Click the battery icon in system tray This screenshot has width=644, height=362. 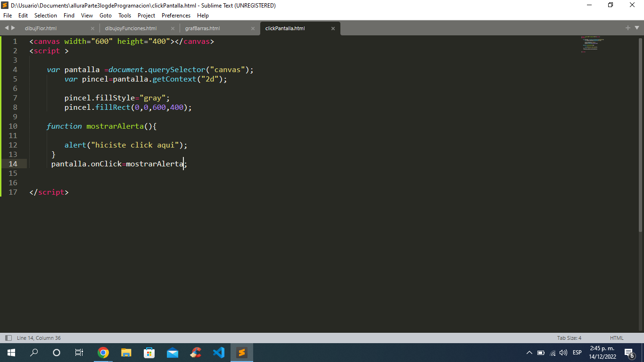541,353
